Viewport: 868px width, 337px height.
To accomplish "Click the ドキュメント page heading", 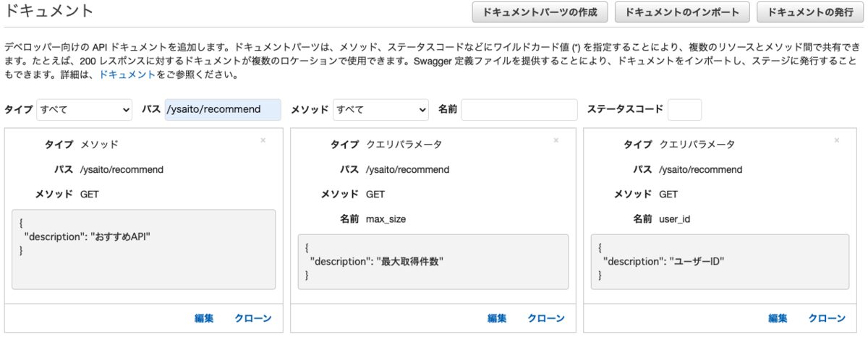I will pyautogui.click(x=48, y=11).
